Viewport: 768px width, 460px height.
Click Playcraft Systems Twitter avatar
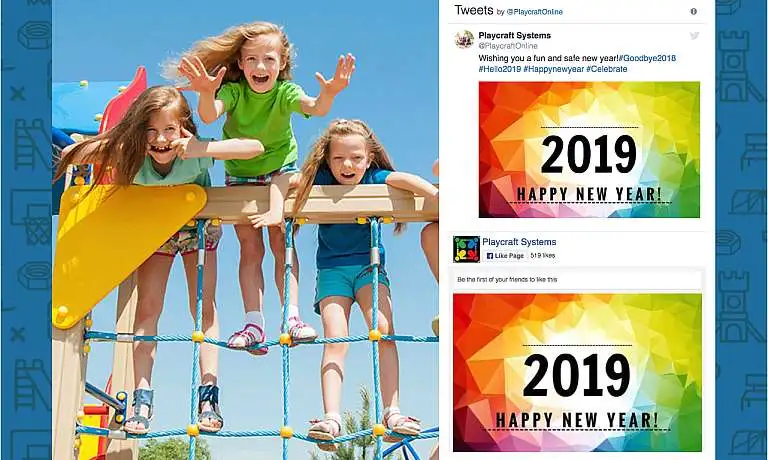click(x=464, y=39)
